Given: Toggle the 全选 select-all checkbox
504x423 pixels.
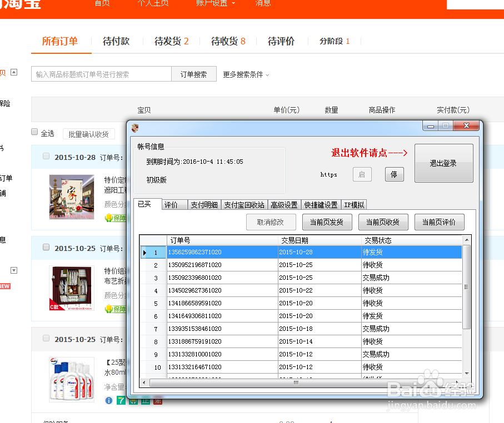Looking at the screenshot, I should (34, 132).
